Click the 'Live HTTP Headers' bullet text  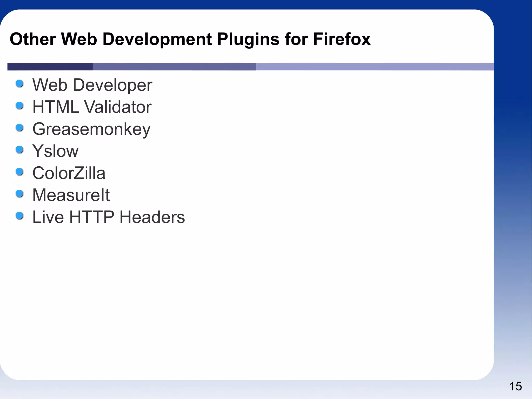point(109,217)
